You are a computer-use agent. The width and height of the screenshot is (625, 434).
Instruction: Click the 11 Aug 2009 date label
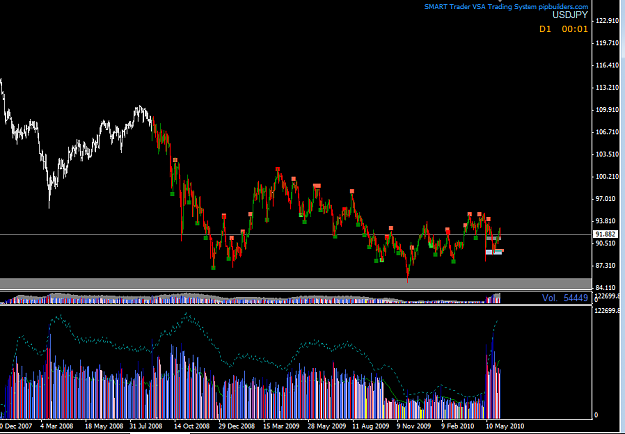tap(371, 426)
